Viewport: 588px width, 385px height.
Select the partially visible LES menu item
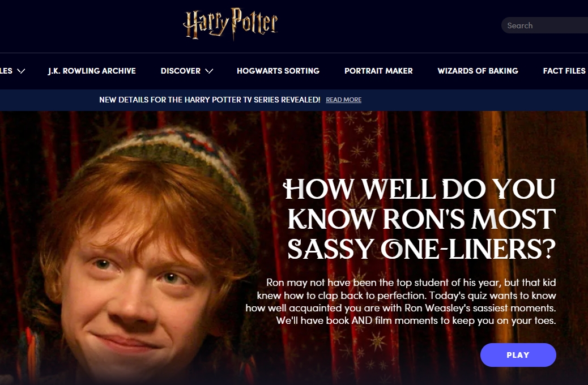6,71
